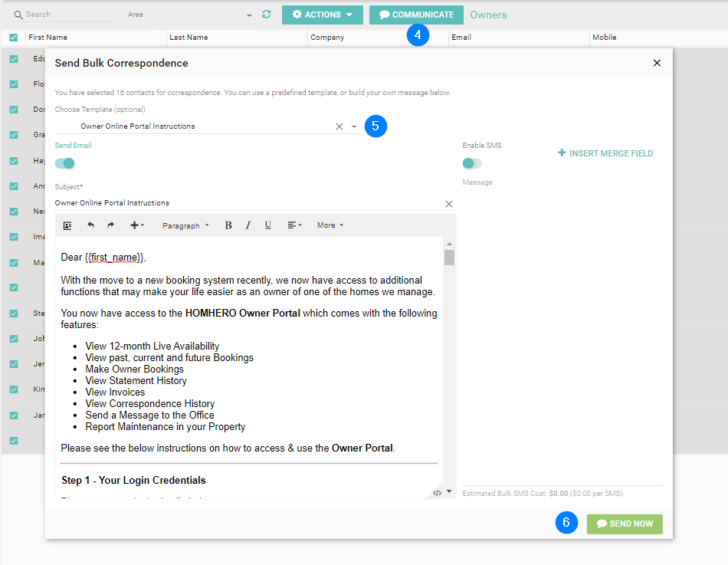728x565 pixels.
Task: Click the refresh icon beside Area
Action: pyautogui.click(x=267, y=15)
